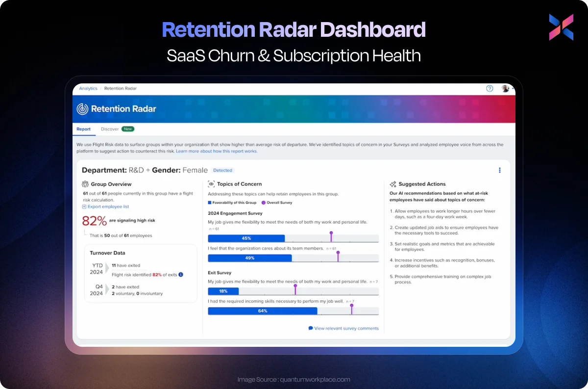Click the YTD 2024 label
This screenshot has width=588, height=389.
click(96, 269)
